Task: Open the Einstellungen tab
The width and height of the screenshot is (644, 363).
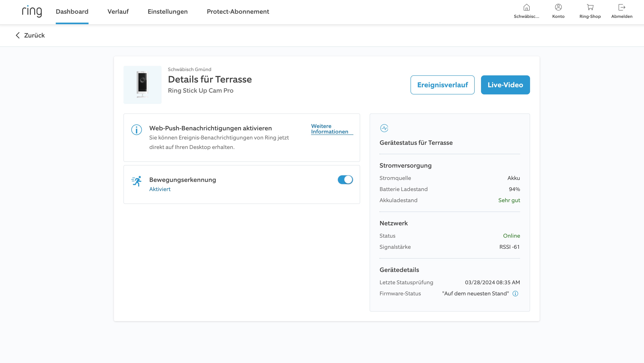Action: 168,12
